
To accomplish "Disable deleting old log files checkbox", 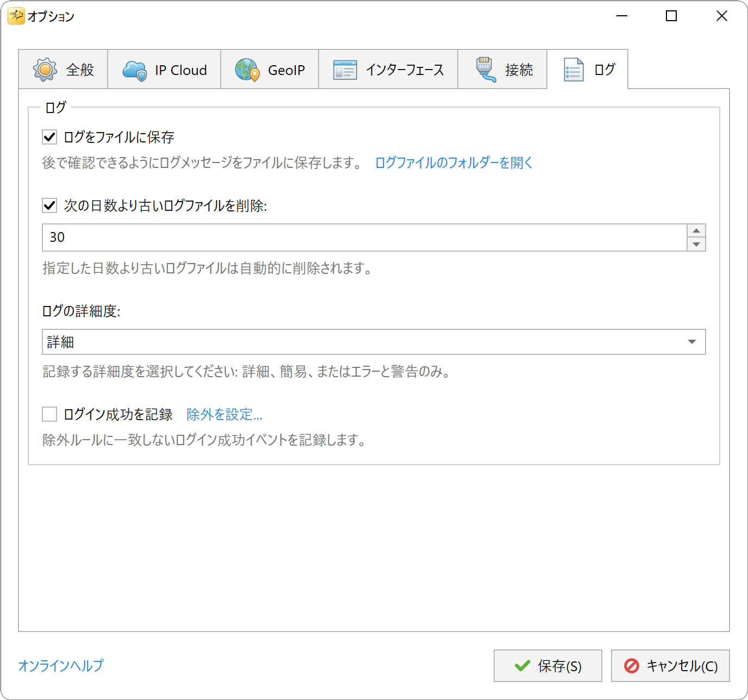I will [49, 205].
